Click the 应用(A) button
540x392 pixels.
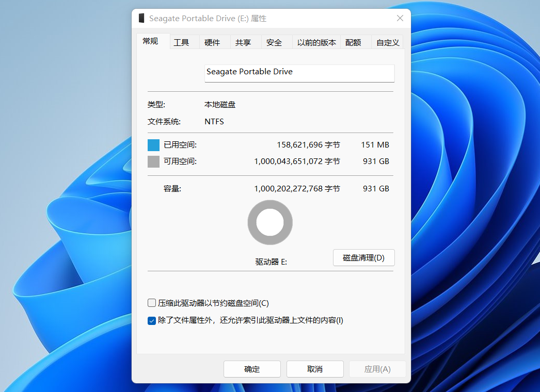click(x=377, y=369)
